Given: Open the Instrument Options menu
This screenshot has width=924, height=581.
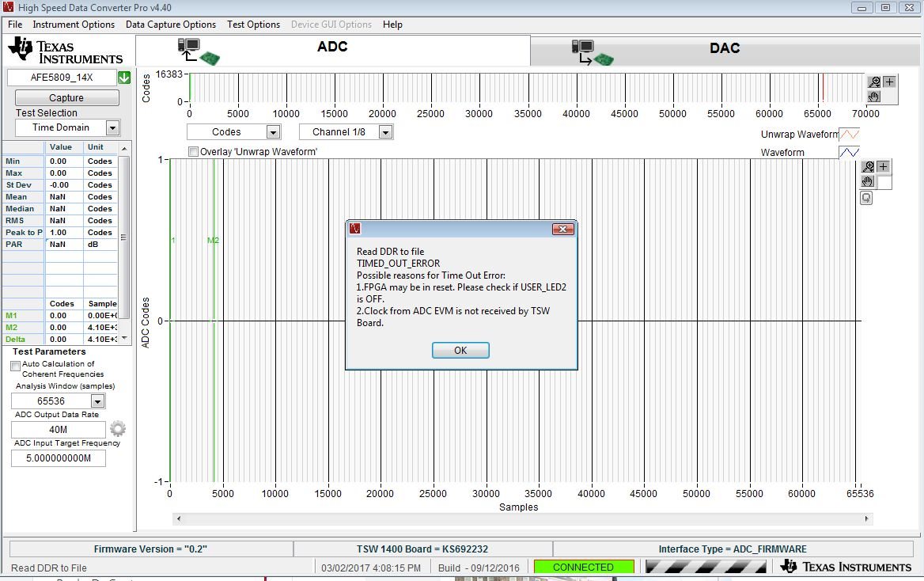Looking at the screenshot, I should click(74, 25).
